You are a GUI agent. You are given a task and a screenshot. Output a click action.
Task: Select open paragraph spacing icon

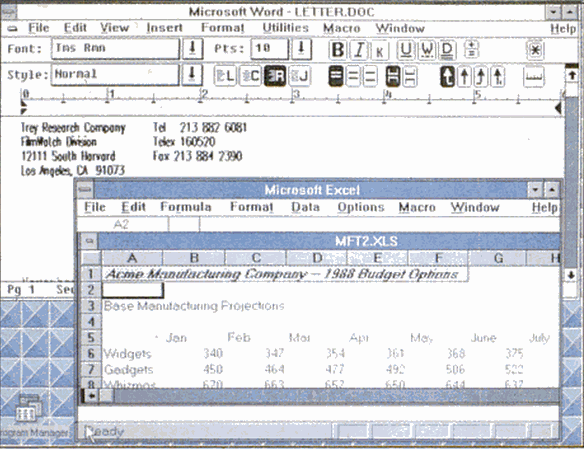tap(410, 76)
